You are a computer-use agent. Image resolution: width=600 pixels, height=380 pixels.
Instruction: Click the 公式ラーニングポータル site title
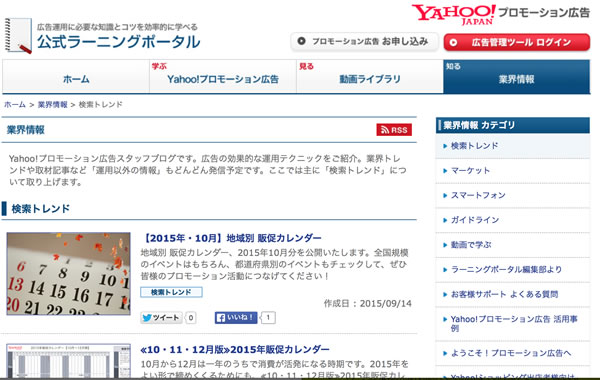coord(118,42)
